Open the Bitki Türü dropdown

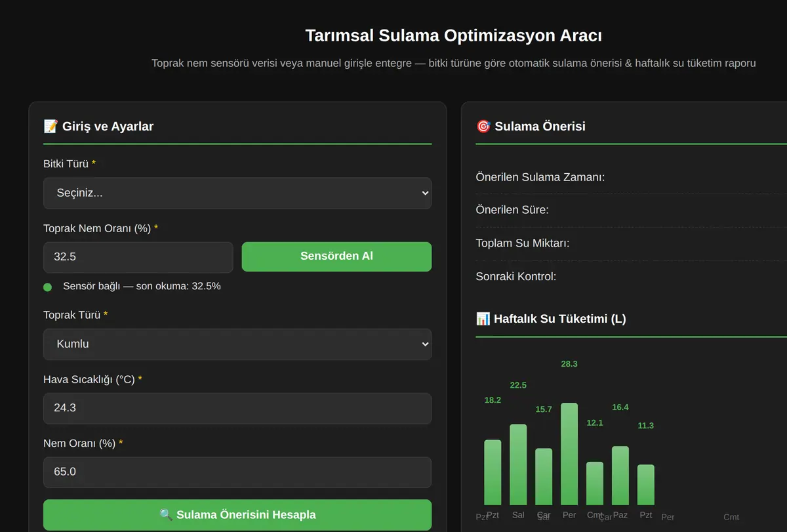[237, 193]
